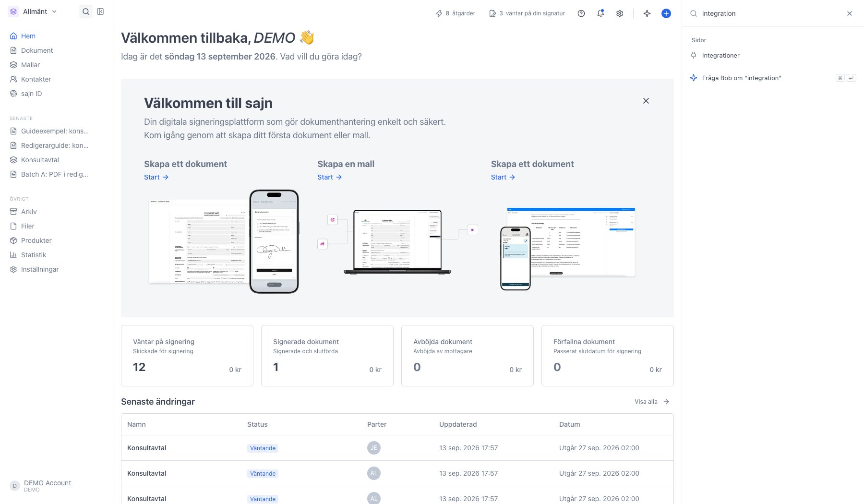864x504 pixels.
Task: Open the notifications bell
Action: coord(600,13)
